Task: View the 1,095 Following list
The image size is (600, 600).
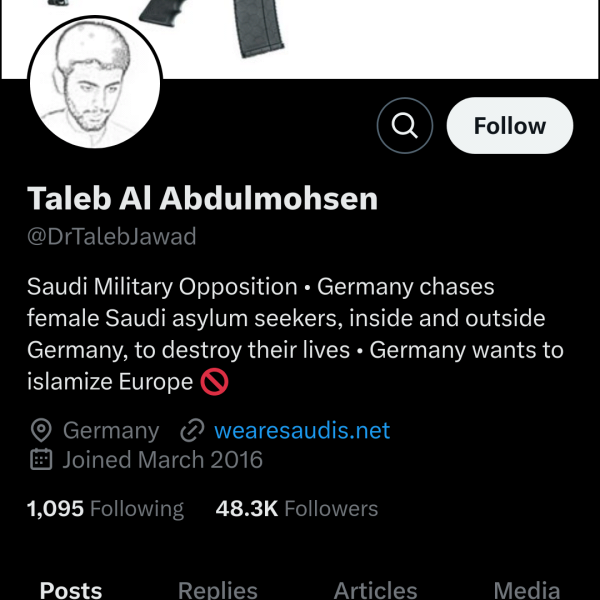Action: click(x=105, y=509)
